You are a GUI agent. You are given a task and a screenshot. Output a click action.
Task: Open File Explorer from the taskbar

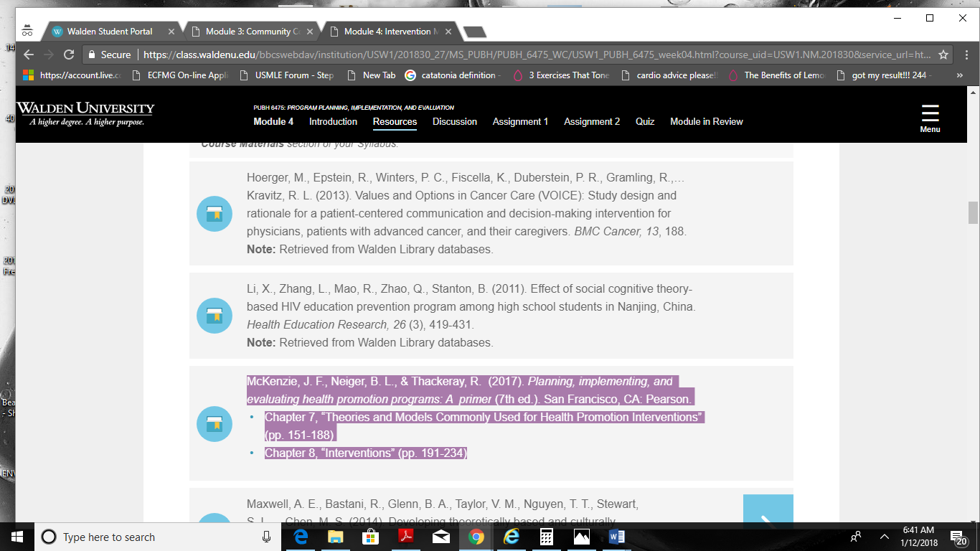335,537
